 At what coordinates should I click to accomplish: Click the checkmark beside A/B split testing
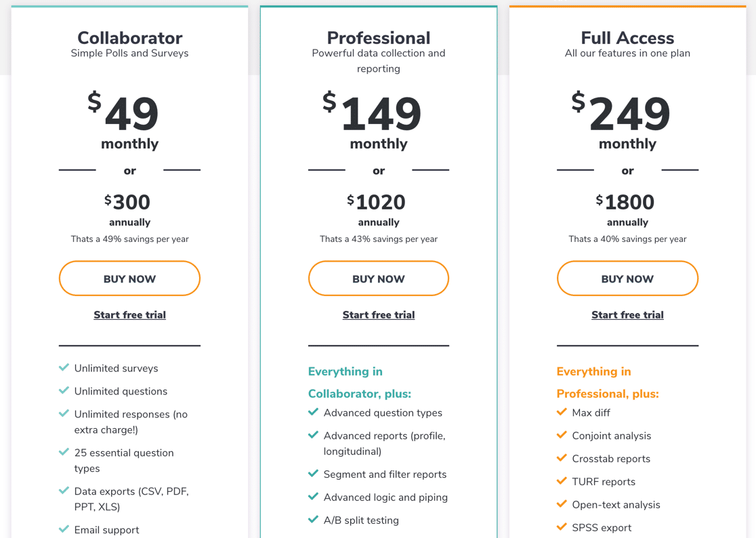[313, 519]
